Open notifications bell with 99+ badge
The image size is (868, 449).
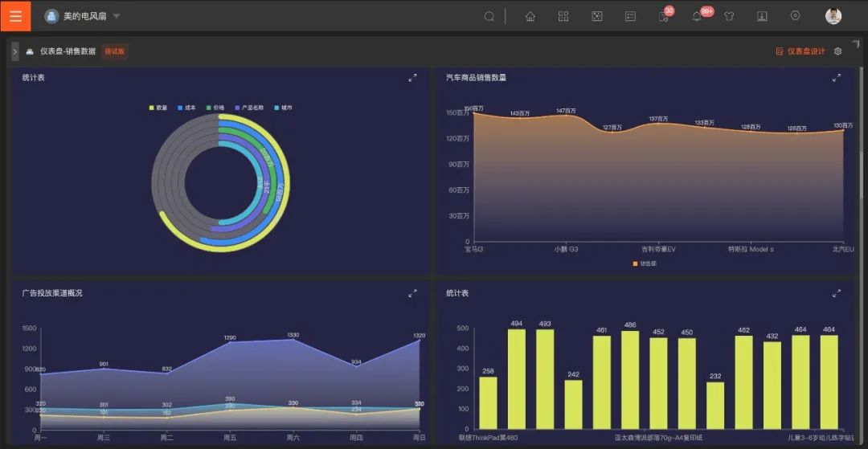coord(698,15)
